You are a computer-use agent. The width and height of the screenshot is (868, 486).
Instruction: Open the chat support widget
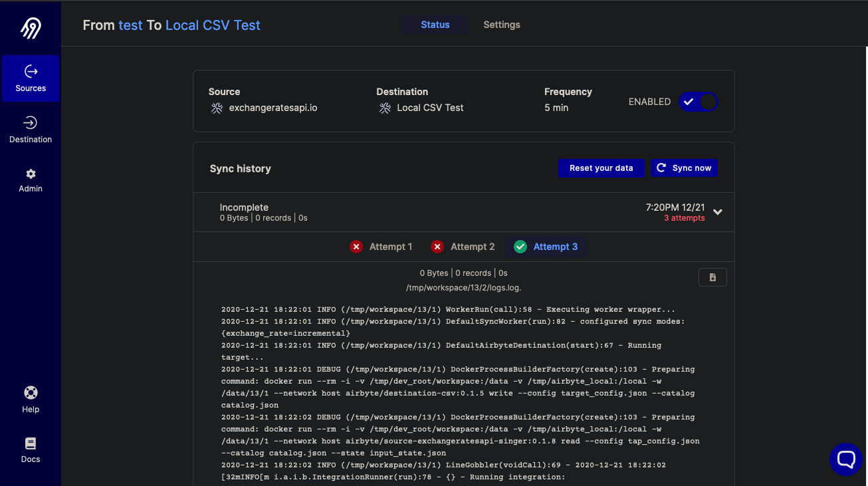pos(845,459)
